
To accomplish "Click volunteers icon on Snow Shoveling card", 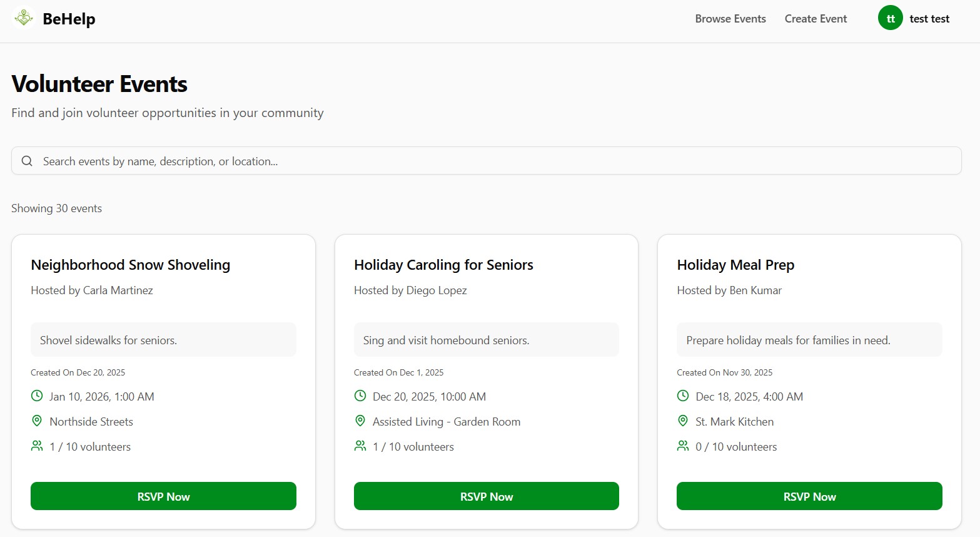I will coord(37,446).
